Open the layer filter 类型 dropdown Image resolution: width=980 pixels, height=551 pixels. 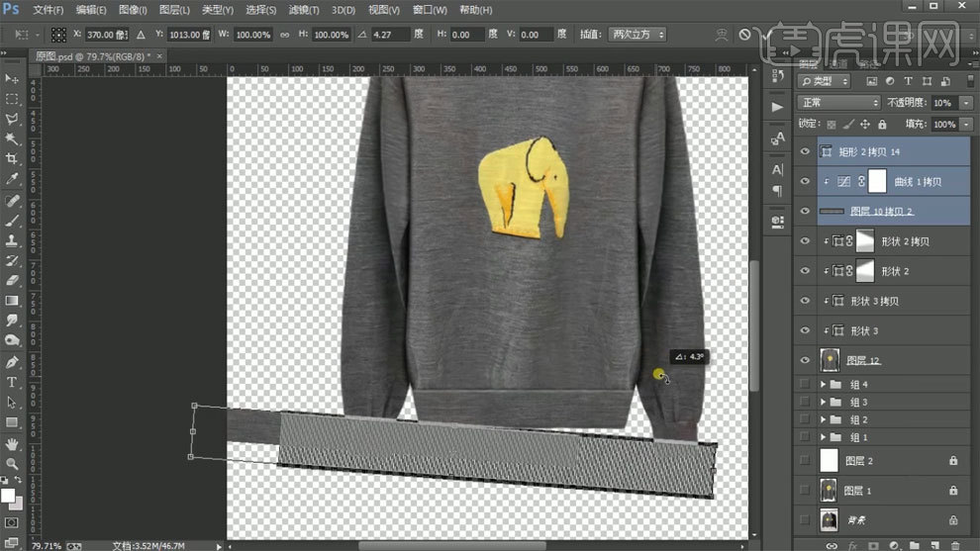825,81
